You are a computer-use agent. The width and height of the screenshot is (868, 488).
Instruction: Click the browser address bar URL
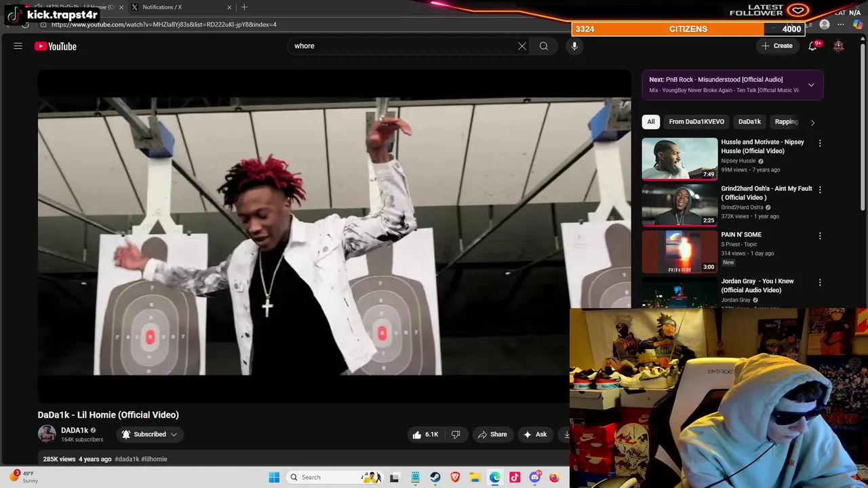click(163, 24)
